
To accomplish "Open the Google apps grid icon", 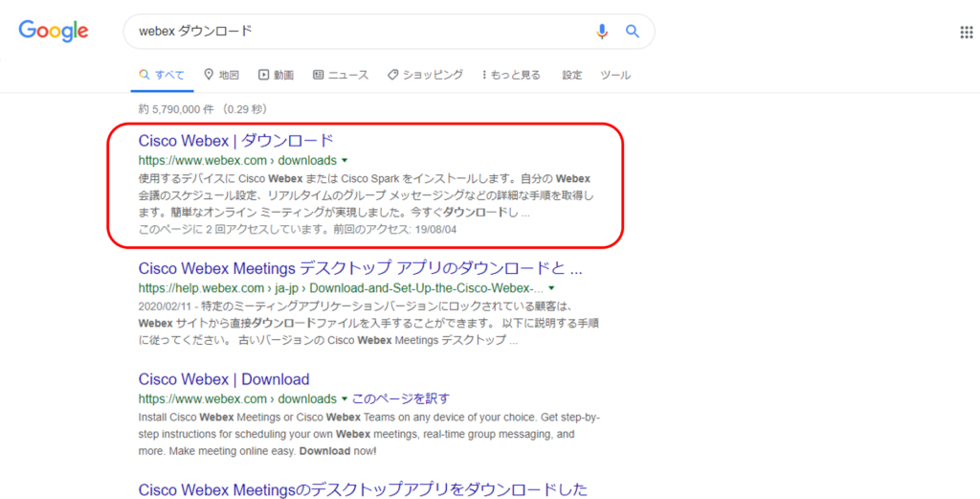I will click(x=967, y=33).
